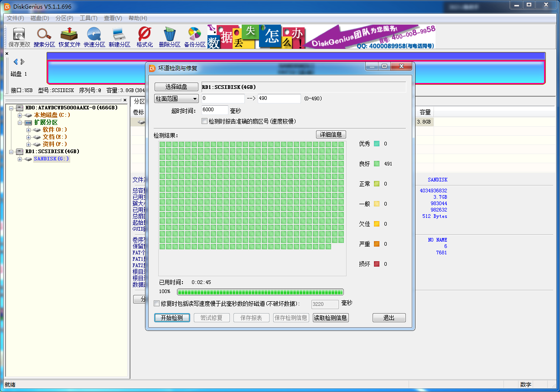
Task: Click the HD0 hard disk icon in tree
Action: click(x=19, y=108)
